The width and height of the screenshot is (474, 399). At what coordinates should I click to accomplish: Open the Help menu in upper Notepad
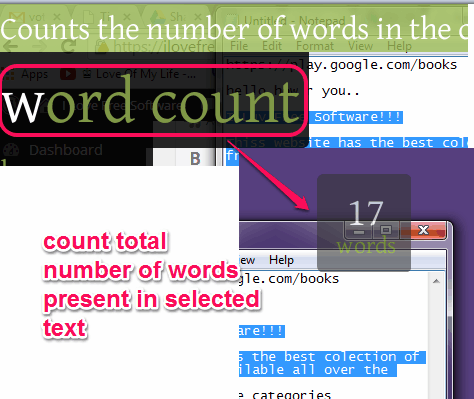pyautogui.click(x=399, y=46)
